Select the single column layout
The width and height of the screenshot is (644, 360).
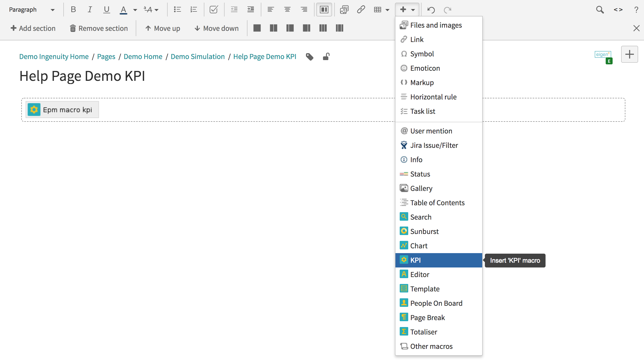click(257, 28)
